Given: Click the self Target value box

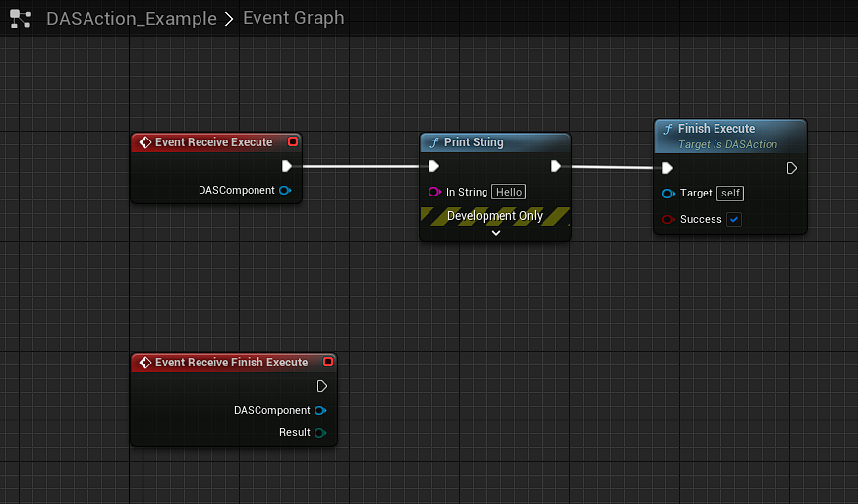Looking at the screenshot, I should 729,194.
